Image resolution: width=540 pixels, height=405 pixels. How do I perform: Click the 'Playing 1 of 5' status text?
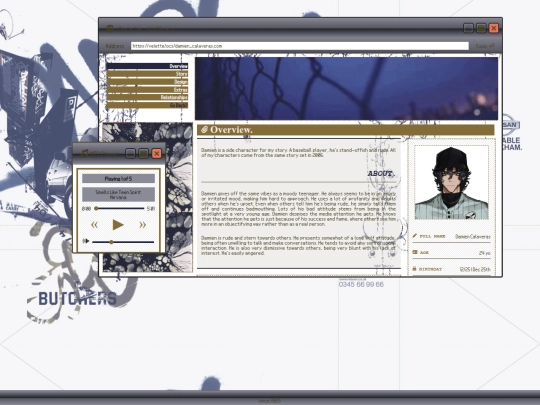[x=118, y=179]
